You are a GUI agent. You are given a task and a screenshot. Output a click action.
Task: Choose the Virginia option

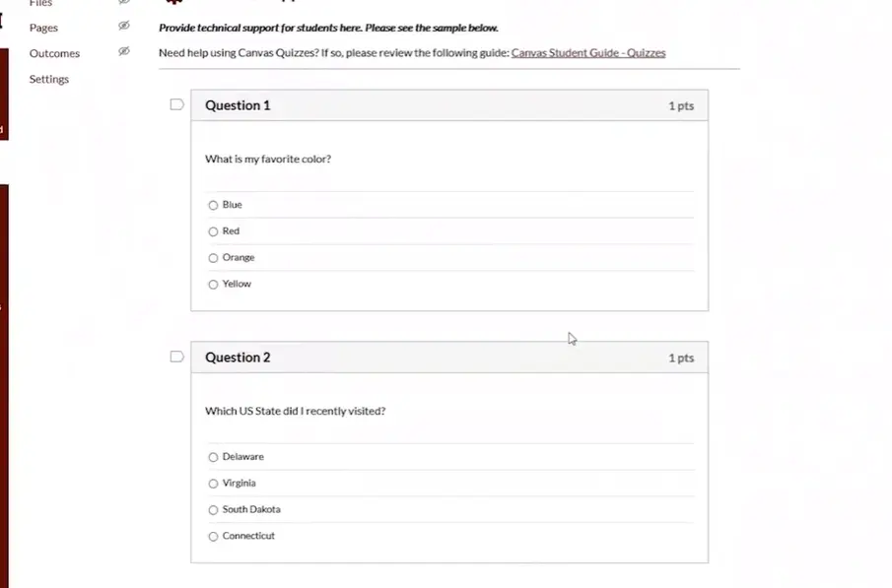(x=213, y=484)
